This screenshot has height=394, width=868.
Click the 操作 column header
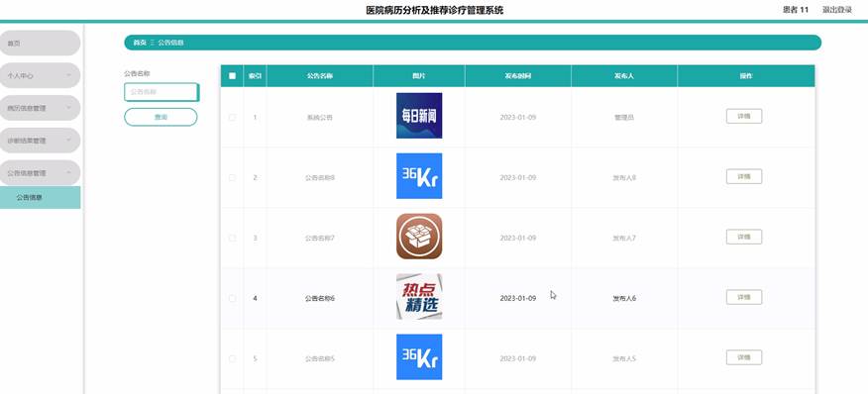[746, 76]
